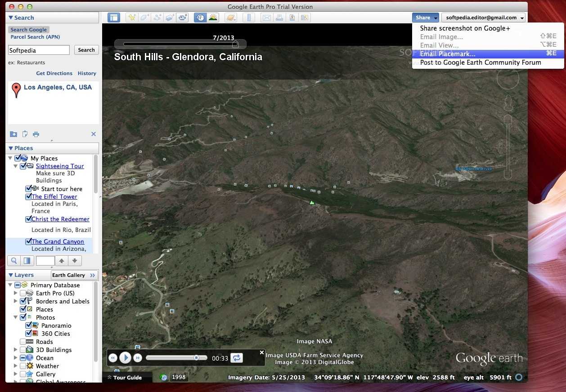Enable the 3D Buildings layer checkbox
This screenshot has width=566, height=392.
tap(23, 350)
